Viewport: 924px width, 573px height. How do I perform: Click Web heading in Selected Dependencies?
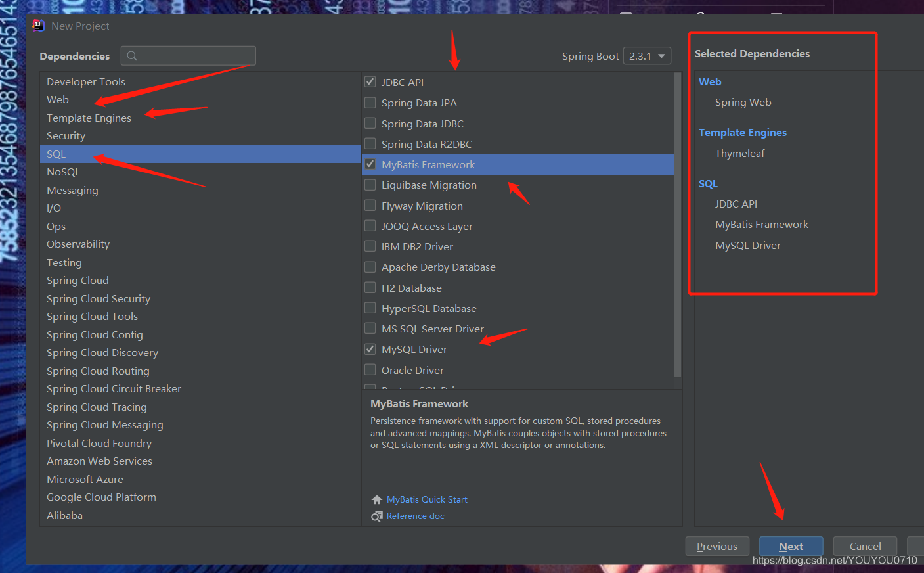[x=710, y=81]
